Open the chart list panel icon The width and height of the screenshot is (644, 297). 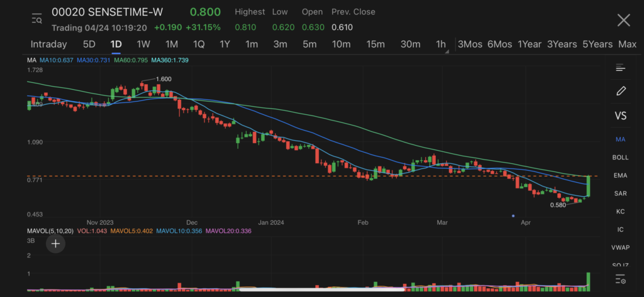pos(620,68)
